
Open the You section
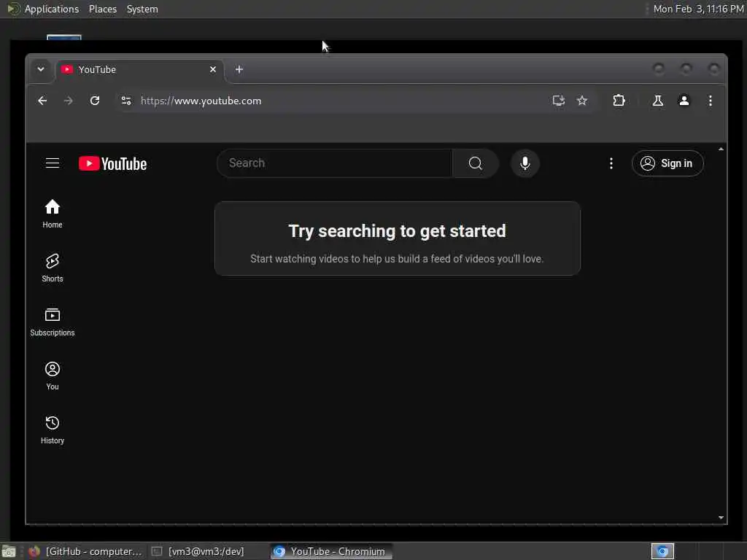[x=53, y=376]
